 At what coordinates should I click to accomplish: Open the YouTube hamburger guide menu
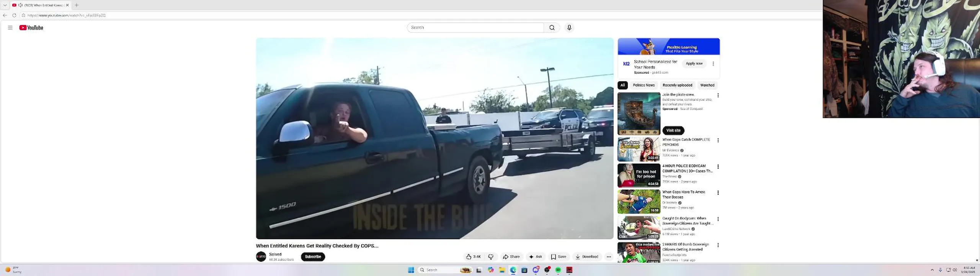click(x=10, y=28)
